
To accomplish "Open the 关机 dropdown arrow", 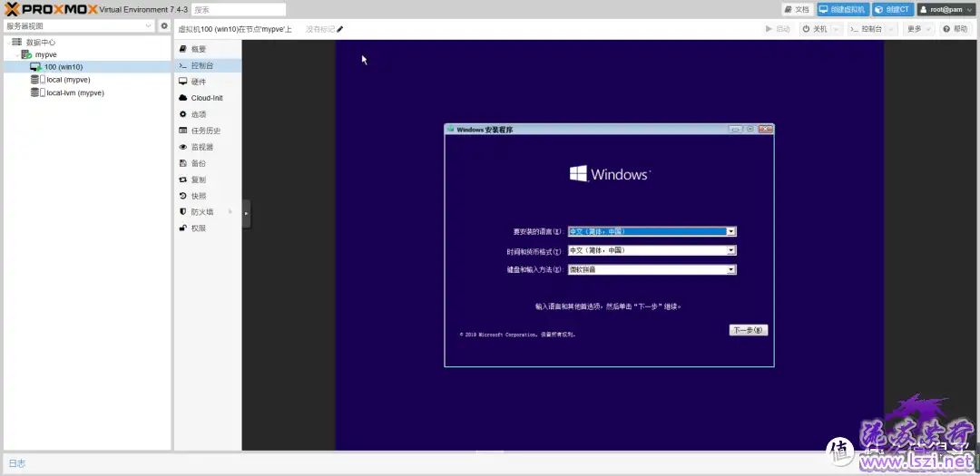I will [837, 29].
